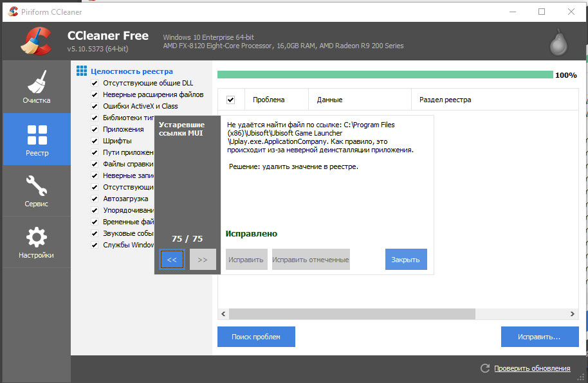Toggle Ошибки ActiveX и Class checkbox
The image size is (588, 383).
pyautogui.click(x=95, y=107)
